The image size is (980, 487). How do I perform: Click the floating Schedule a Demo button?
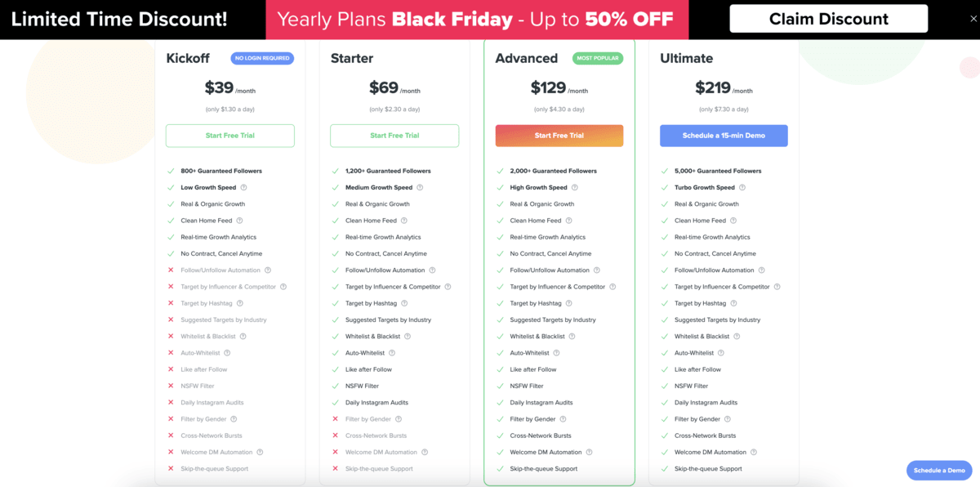click(939, 470)
